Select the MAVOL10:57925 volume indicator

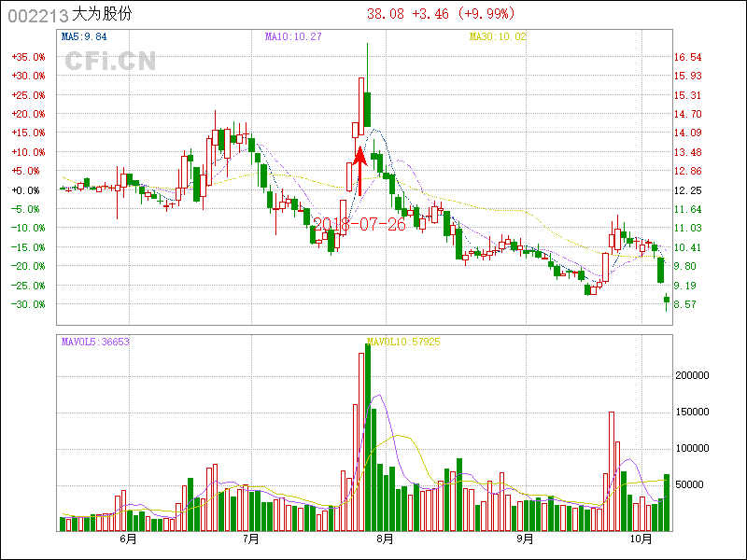(403, 342)
